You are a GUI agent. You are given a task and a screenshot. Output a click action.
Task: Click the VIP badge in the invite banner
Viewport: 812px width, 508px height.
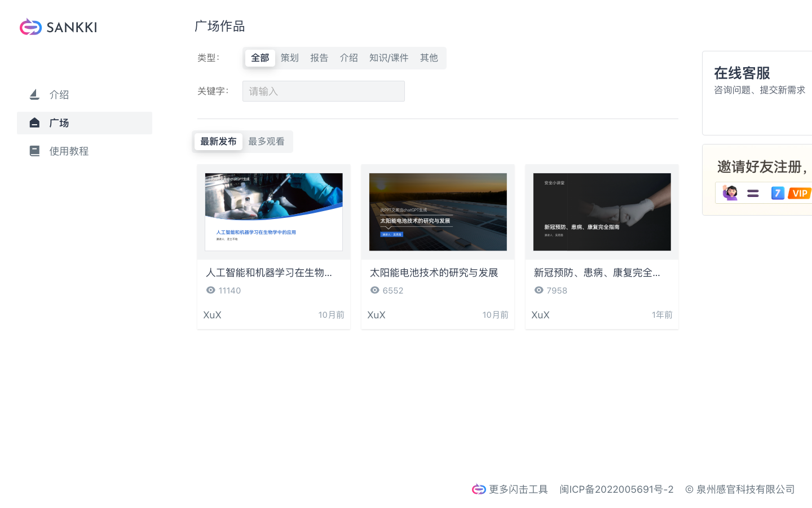(800, 192)
